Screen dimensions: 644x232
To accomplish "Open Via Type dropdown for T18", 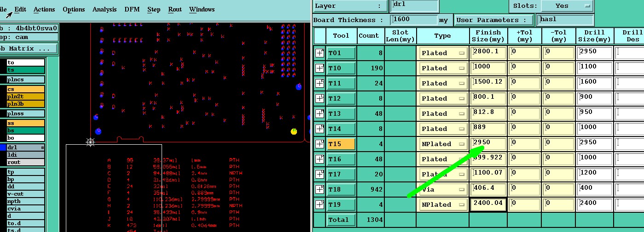I will tap(442, 189).
